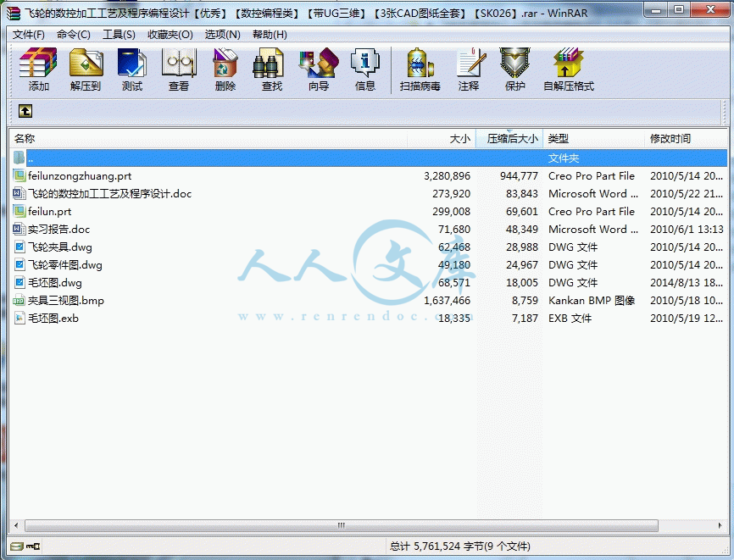Go up one folder level arrow
This screenshot has width=734, height=560.
(x=25, y=111)
